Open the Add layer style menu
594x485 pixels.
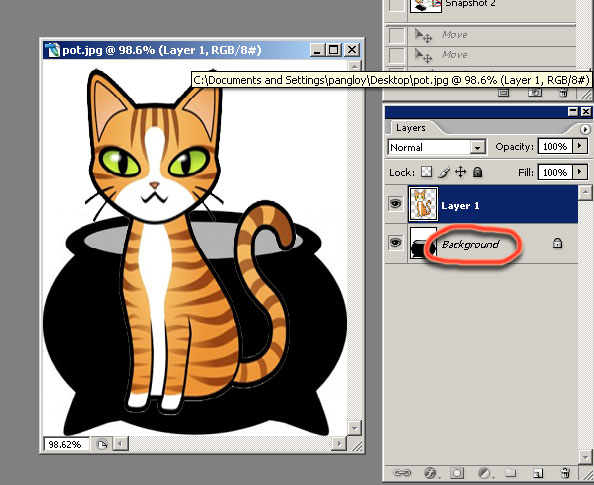[430, 472]
